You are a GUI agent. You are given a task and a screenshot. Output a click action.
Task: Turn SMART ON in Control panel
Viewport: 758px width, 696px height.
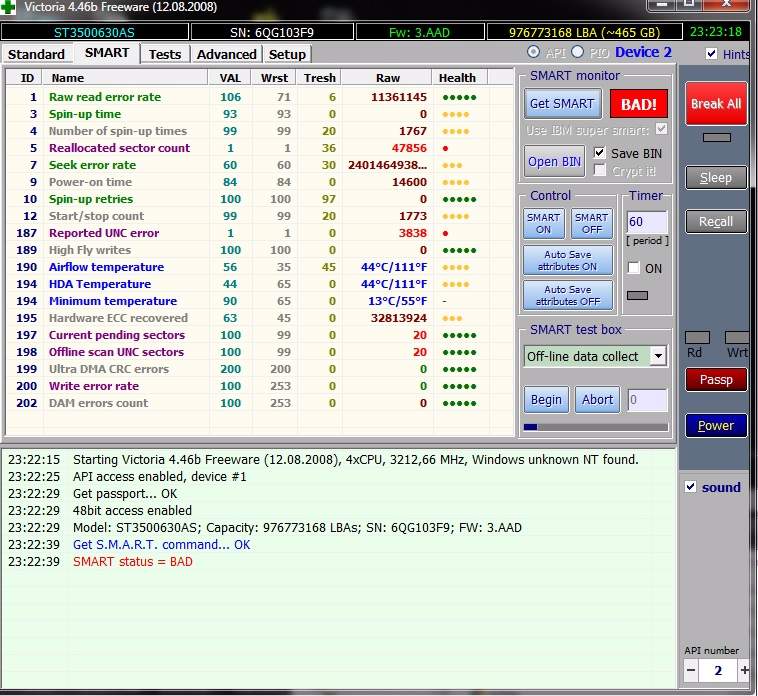tap(544, 223)
